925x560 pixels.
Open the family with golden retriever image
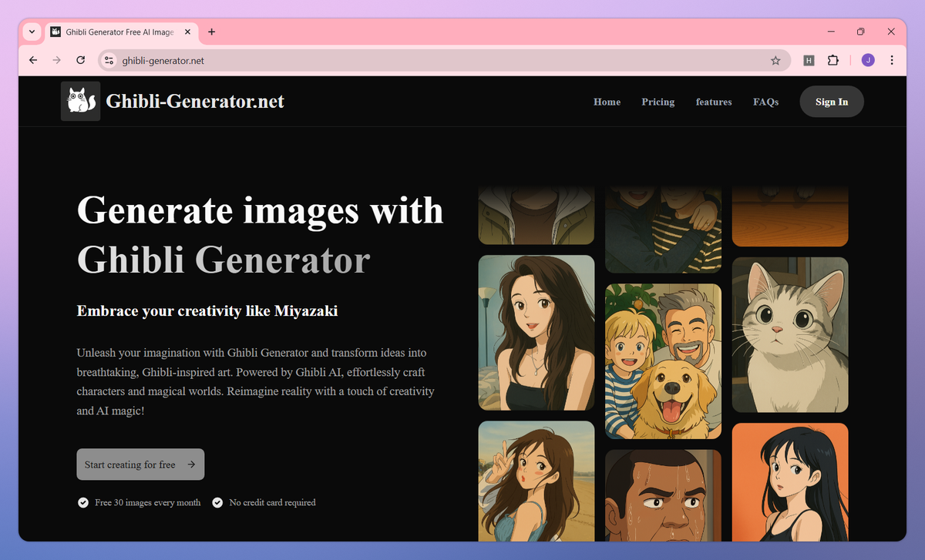click(x=663, y=361)
